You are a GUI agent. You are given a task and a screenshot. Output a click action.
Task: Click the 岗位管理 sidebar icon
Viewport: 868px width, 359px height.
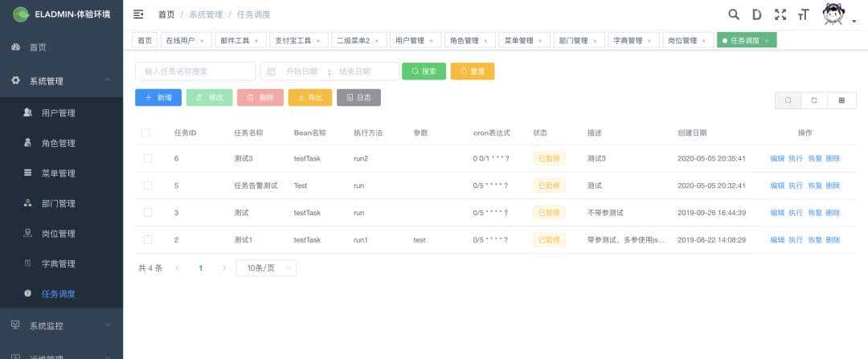point(27,234)
